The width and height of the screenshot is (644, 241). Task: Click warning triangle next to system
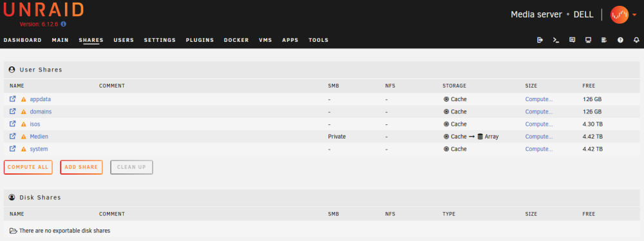click(23, 149)
